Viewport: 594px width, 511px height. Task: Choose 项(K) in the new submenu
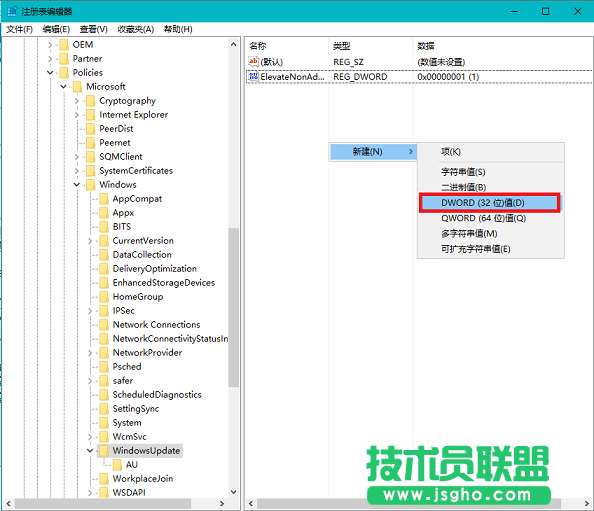[x=491, y=152]
